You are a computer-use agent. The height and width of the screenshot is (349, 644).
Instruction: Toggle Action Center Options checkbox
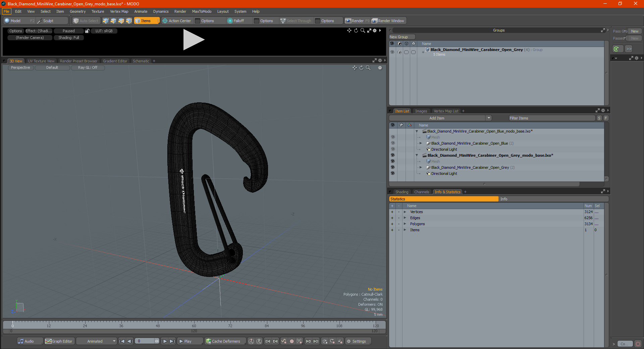(198, 21)
